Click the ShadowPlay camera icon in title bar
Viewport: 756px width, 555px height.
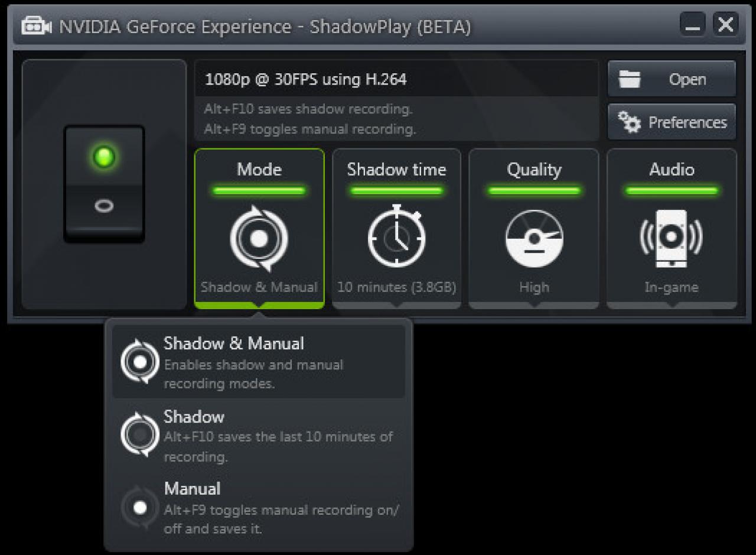tap(35, 27)
